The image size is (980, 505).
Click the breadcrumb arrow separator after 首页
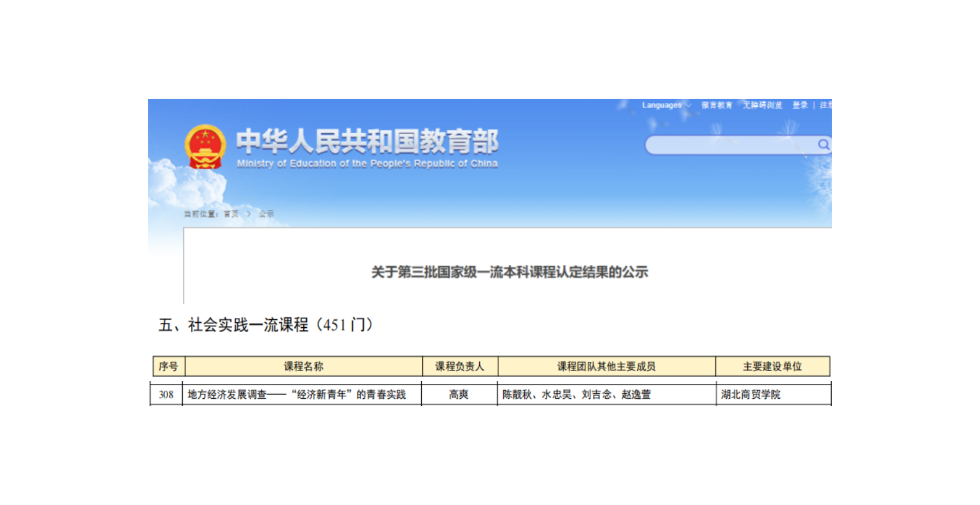tap(249, 214)
